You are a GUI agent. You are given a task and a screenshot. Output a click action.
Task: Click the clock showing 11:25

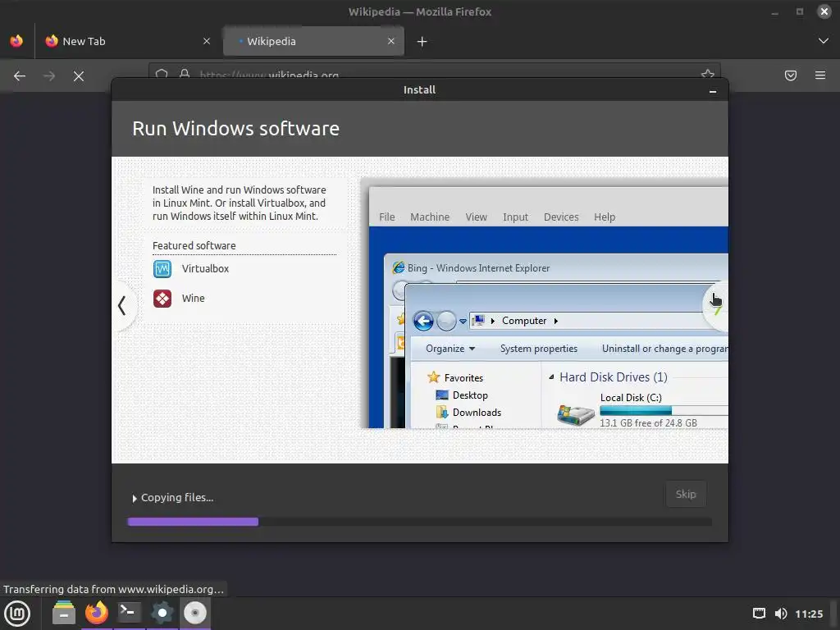tap(809, 614)
